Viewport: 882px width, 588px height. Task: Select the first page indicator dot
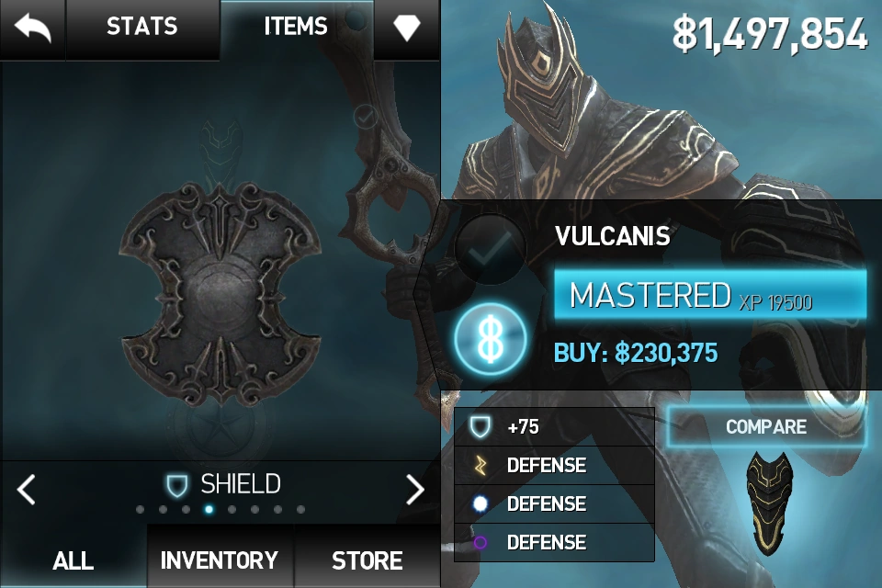[x=140, y=510]
